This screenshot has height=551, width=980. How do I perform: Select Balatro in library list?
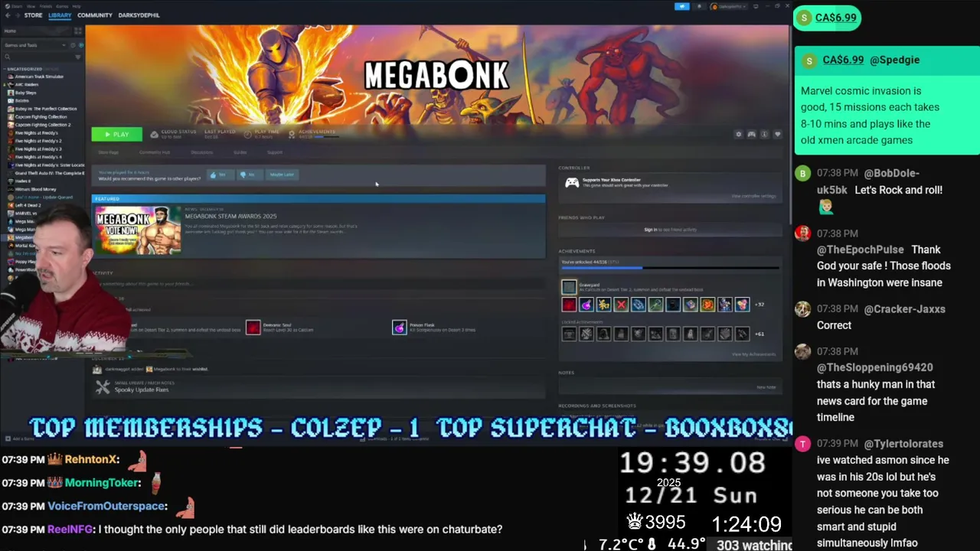21,101
